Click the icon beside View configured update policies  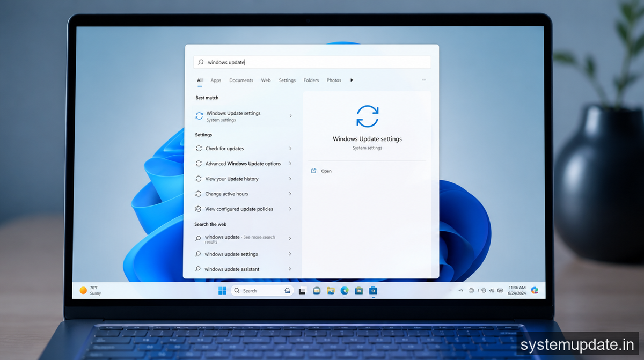[199, 209]
